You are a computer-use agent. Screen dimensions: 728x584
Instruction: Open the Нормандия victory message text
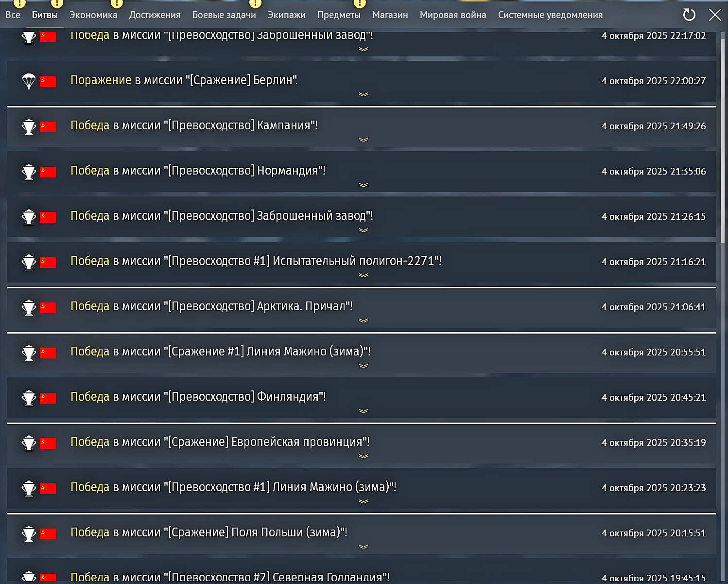coord(198,171)
